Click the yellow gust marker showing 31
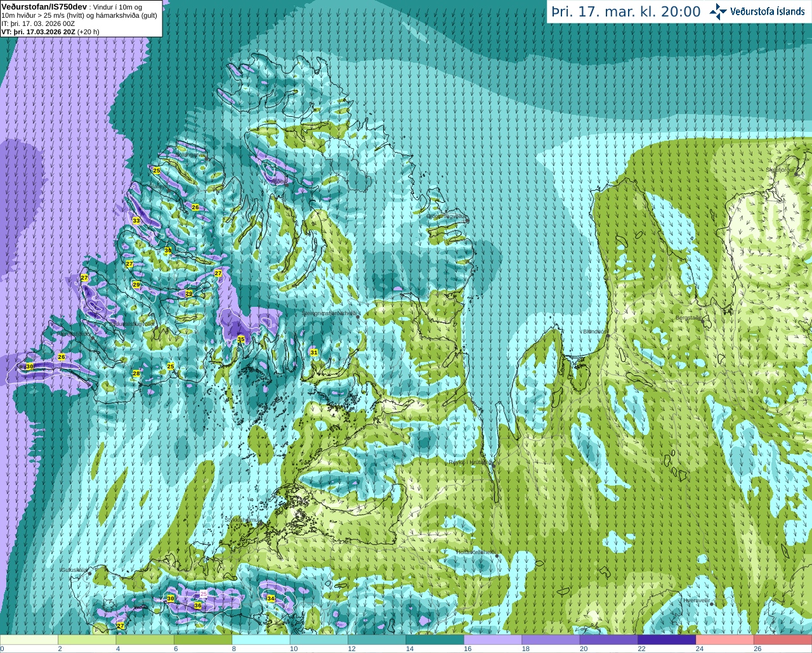The height and width of the screenshot is (653, 812). 314,352
